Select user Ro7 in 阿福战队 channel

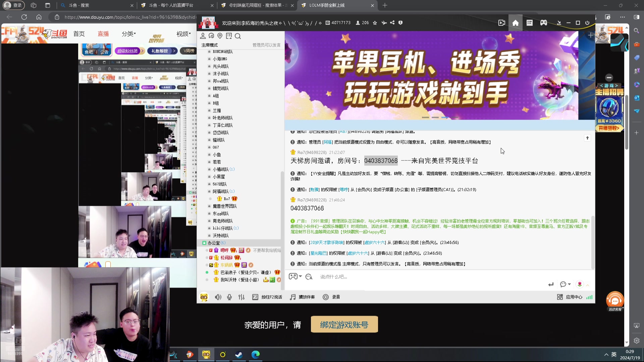[227, 199]
